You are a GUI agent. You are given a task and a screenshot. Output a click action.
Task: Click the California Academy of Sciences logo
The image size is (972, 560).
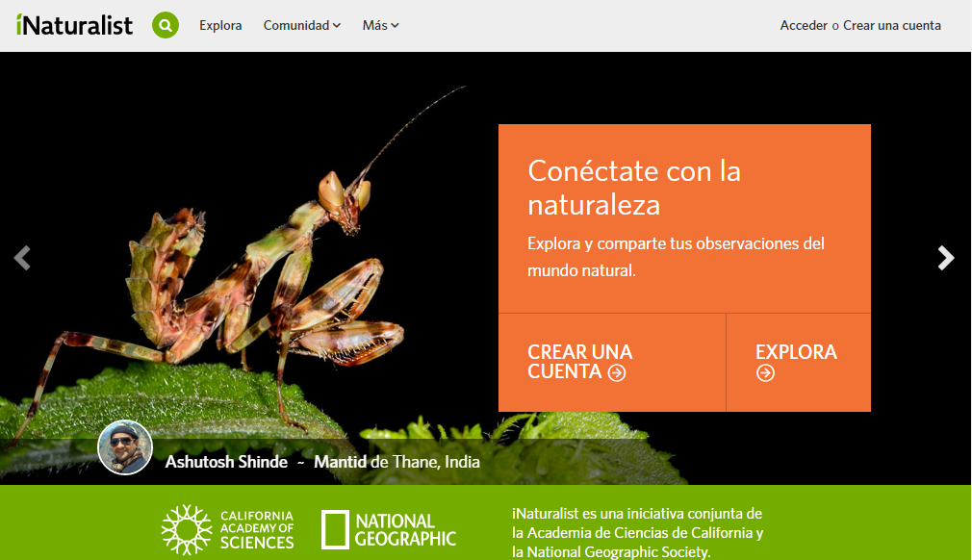(x=227, y=529)
